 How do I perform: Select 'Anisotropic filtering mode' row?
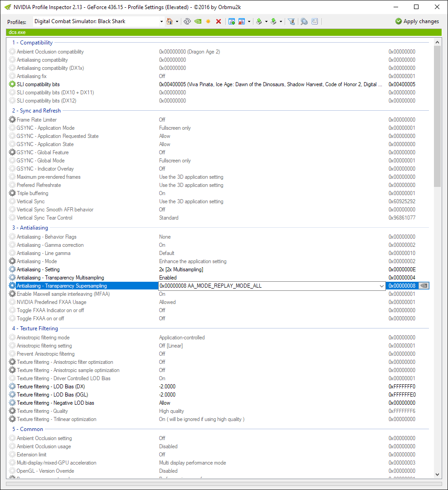click(219, 338)
